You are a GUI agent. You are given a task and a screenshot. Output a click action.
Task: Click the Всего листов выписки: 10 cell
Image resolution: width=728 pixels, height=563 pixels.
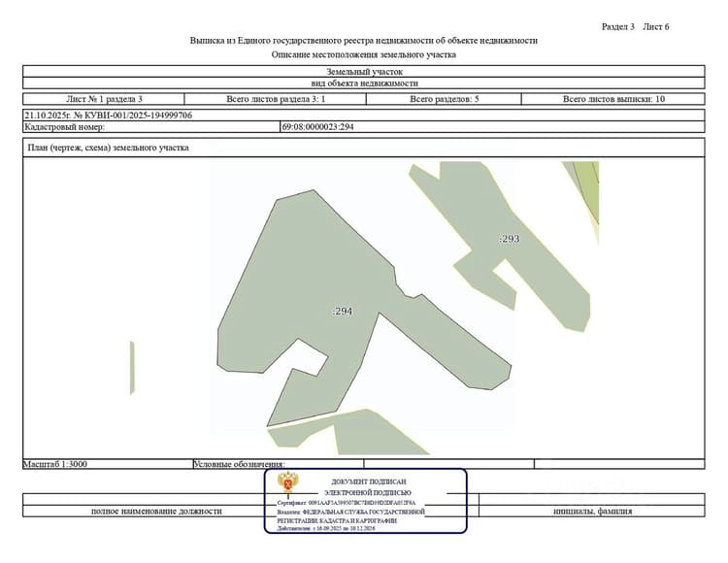[x=613, y=99]
